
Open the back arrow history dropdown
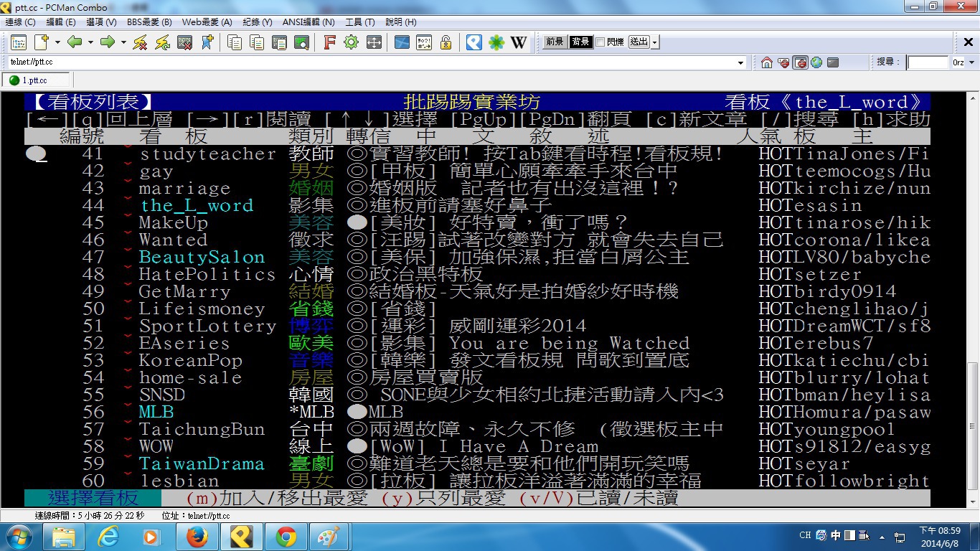click(x=90, y=42)
